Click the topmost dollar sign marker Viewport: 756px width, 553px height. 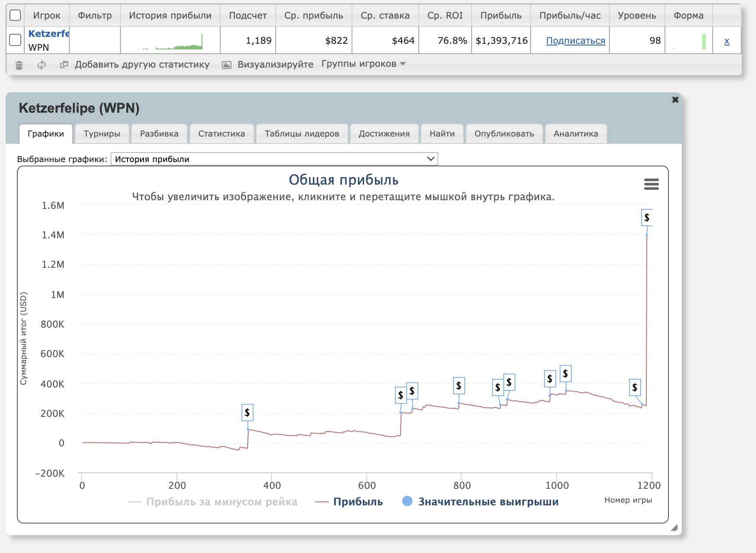pos(646,218)
